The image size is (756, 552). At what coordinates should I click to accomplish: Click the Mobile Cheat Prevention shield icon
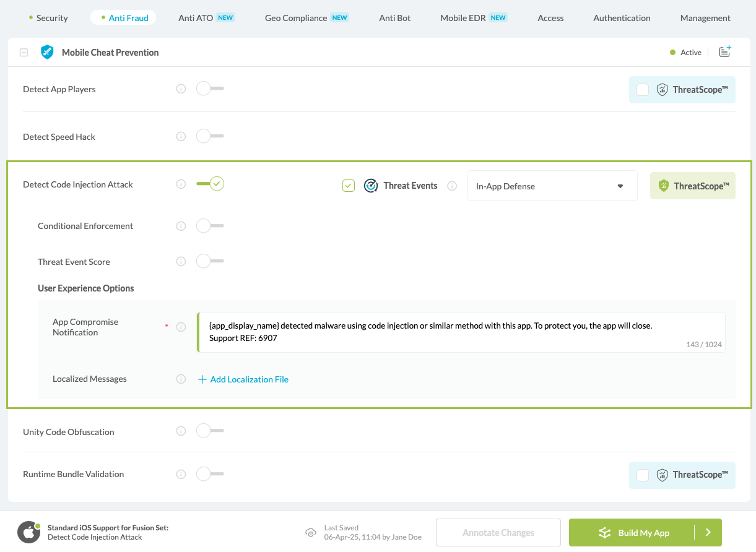coord(47,52)
